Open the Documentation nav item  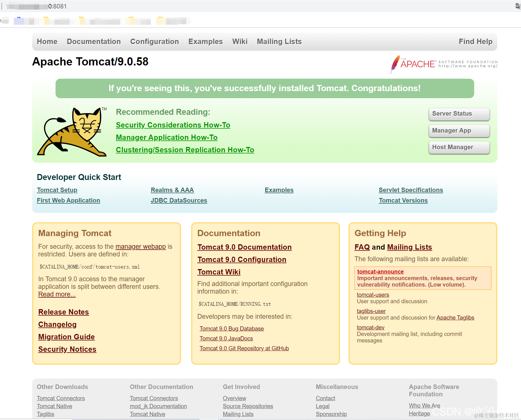pyautogui.click(x=94, y=41)
